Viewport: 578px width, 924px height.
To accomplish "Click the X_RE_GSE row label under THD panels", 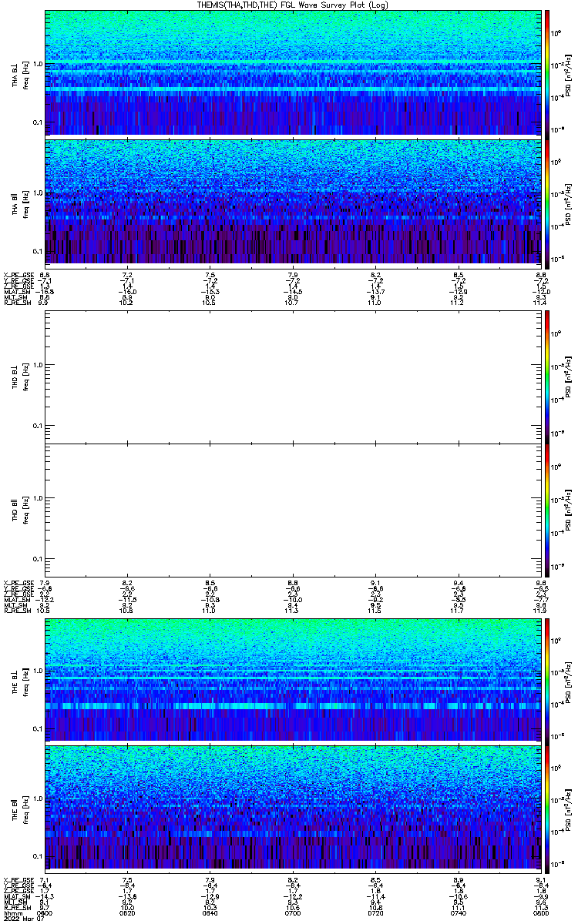I will [x=18, y=583].
